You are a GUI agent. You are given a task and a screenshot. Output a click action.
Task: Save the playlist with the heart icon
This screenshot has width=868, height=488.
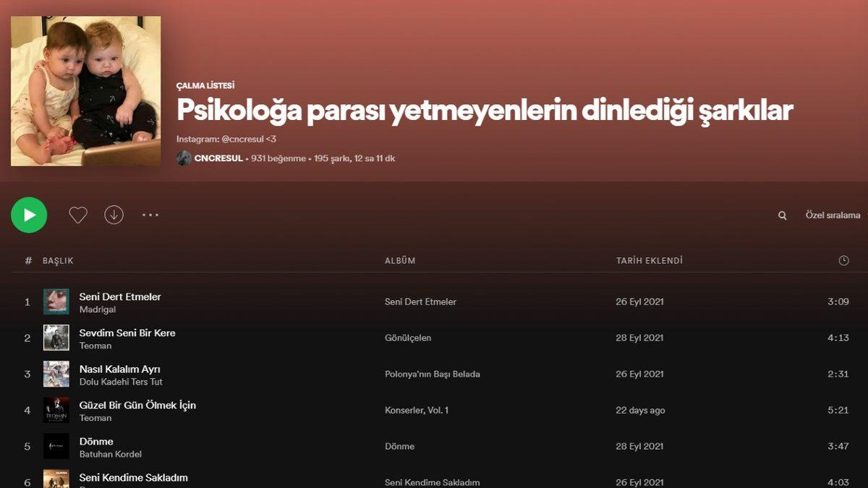[x=77, y=214]
